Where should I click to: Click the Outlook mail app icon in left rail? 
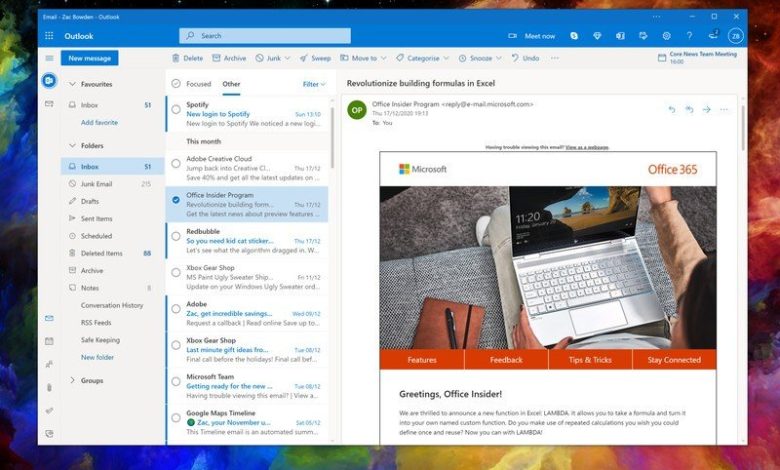tap(49, 80)
